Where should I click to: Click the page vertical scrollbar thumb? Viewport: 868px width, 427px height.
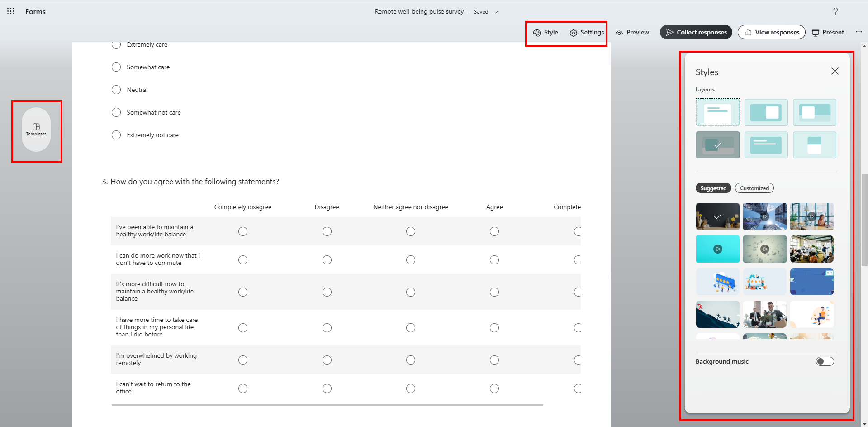(865, 220)
